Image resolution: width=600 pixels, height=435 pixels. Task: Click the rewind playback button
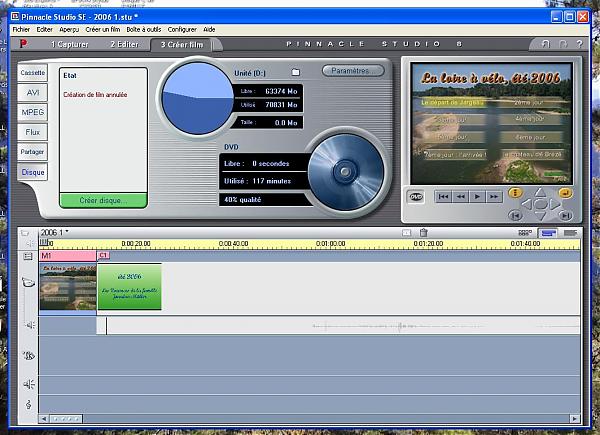[460, 197]
